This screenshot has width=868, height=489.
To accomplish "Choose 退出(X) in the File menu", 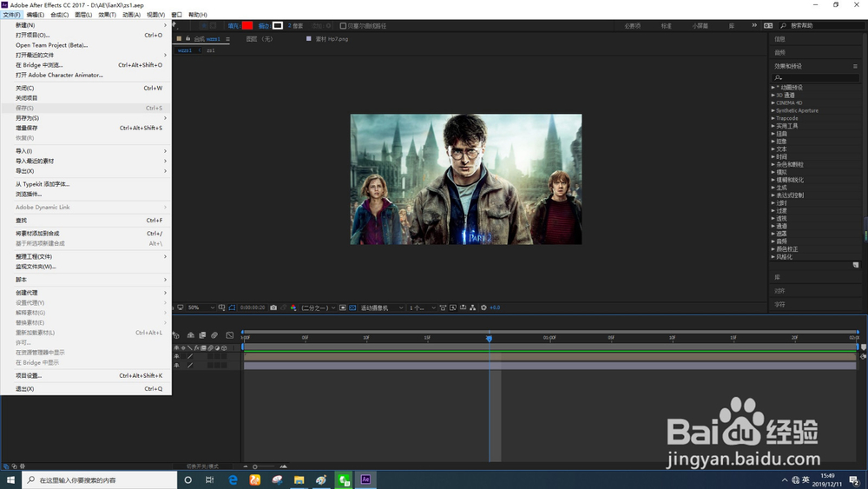I will [86, 389].
